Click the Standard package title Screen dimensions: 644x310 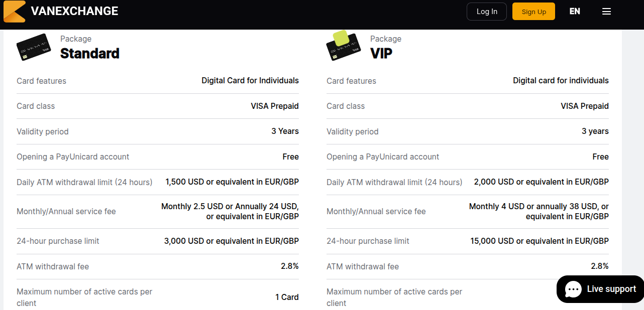click(90, 53)
